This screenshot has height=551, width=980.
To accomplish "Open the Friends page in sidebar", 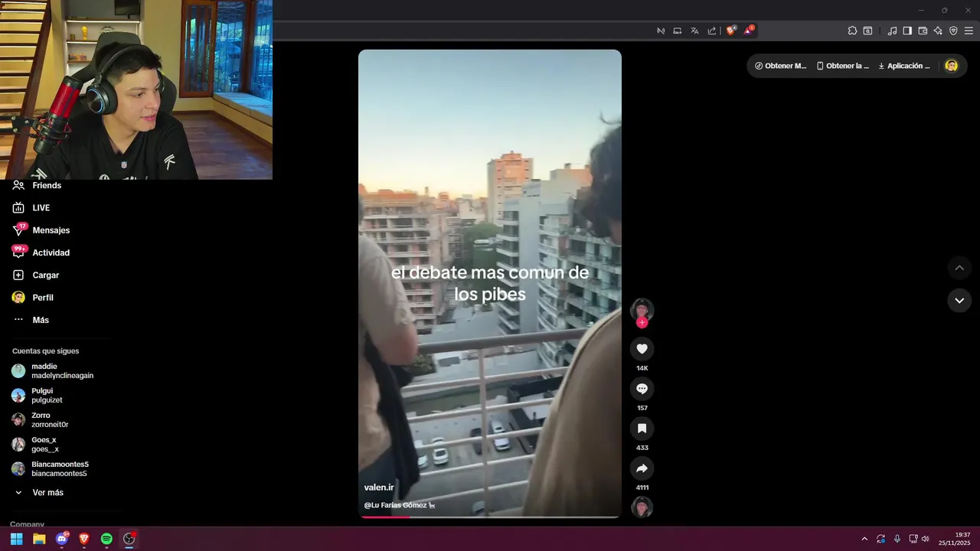I will (37, 185).
